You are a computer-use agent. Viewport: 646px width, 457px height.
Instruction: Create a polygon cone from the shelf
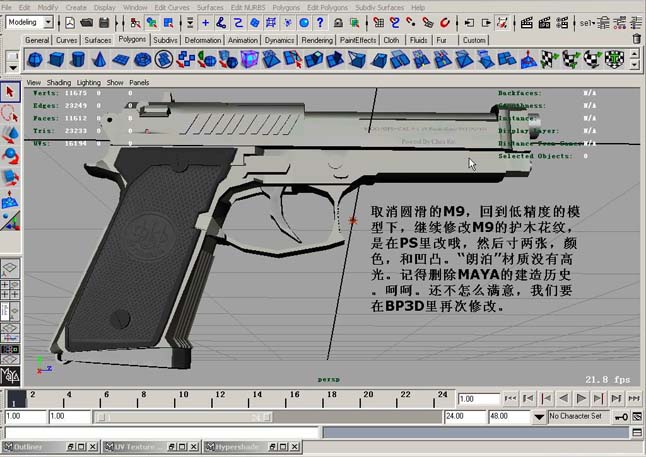pyautogui.click(x=99, y=60)
